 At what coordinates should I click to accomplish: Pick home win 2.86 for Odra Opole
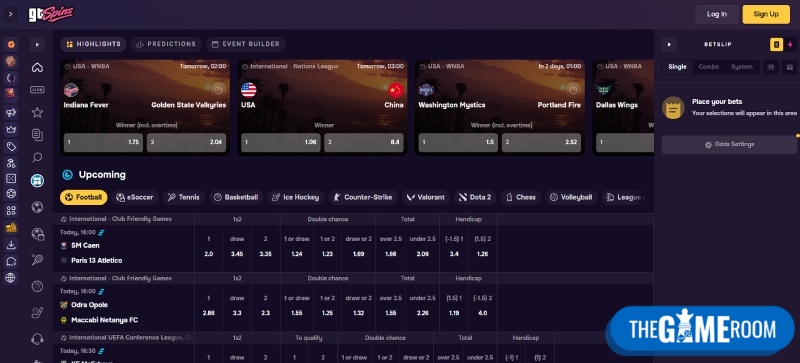pos(208,307)
